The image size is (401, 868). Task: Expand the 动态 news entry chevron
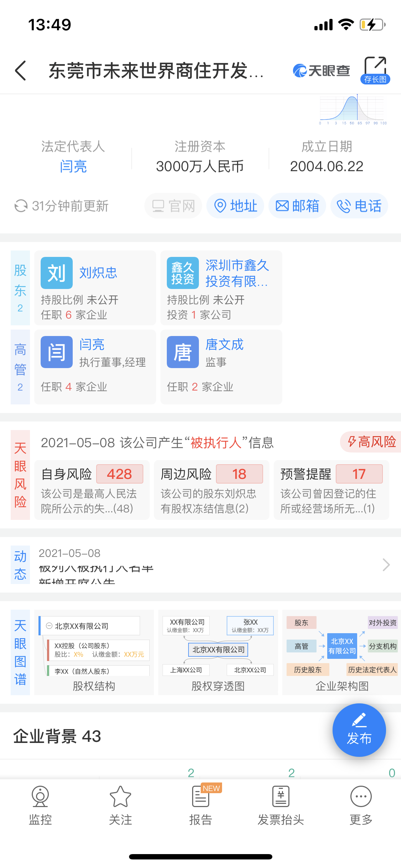tap(386, 565)
